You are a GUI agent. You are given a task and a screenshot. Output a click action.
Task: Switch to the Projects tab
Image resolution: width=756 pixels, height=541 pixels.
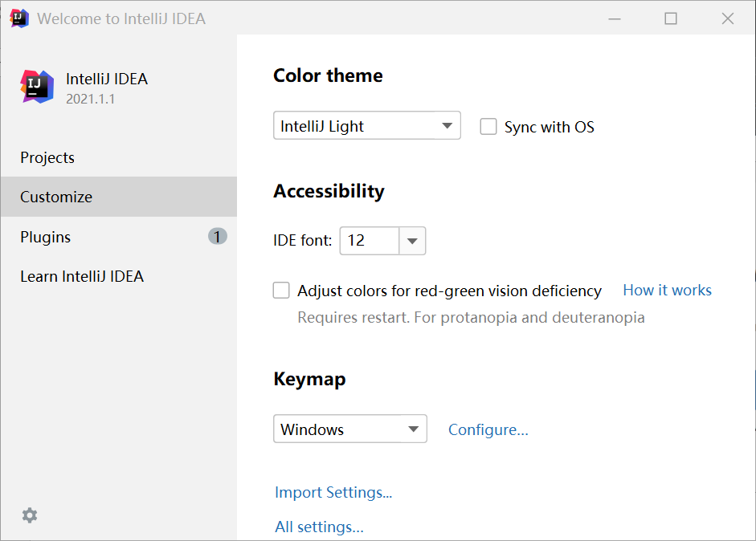[119, 157]
